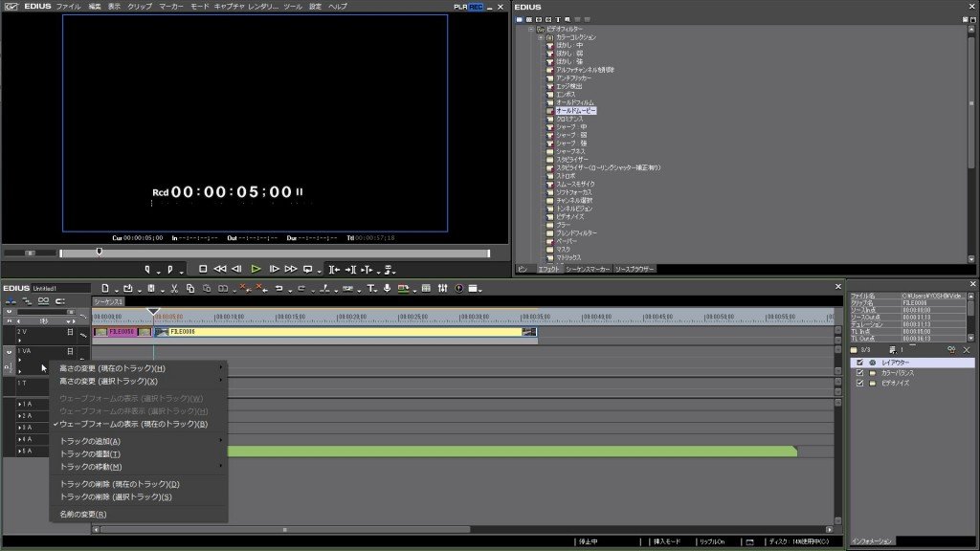Select the pink FILE0050 clip on 2 V track

point(122,332)
